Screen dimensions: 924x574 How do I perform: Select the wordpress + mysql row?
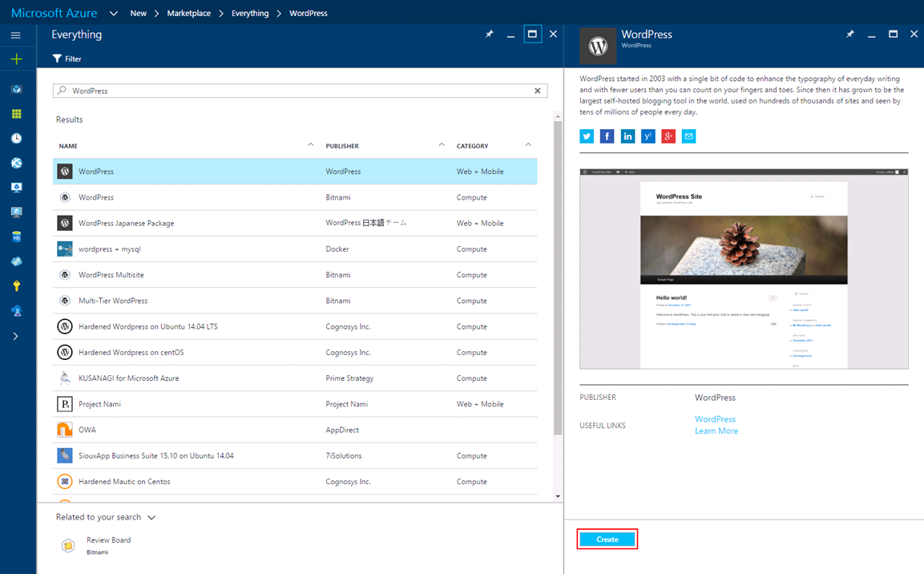[x=295, y=249]
